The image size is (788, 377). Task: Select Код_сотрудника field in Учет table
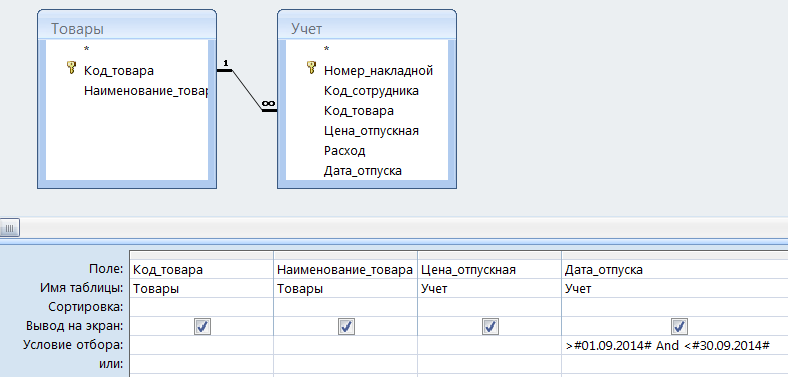371,91
